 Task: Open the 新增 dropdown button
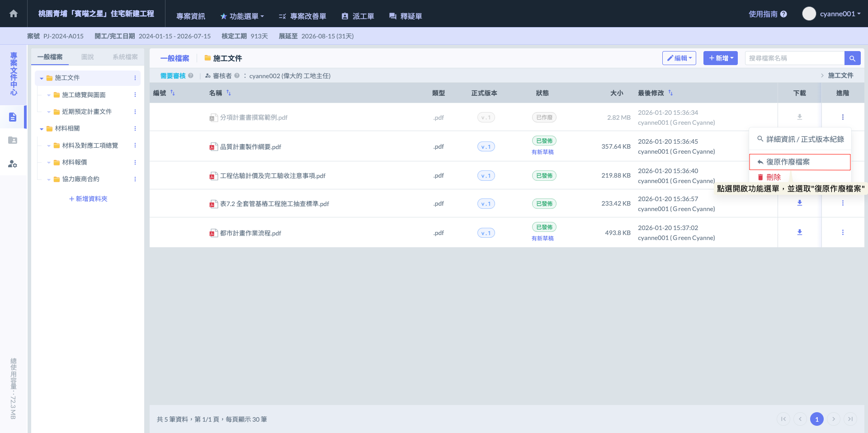(720, 58)
